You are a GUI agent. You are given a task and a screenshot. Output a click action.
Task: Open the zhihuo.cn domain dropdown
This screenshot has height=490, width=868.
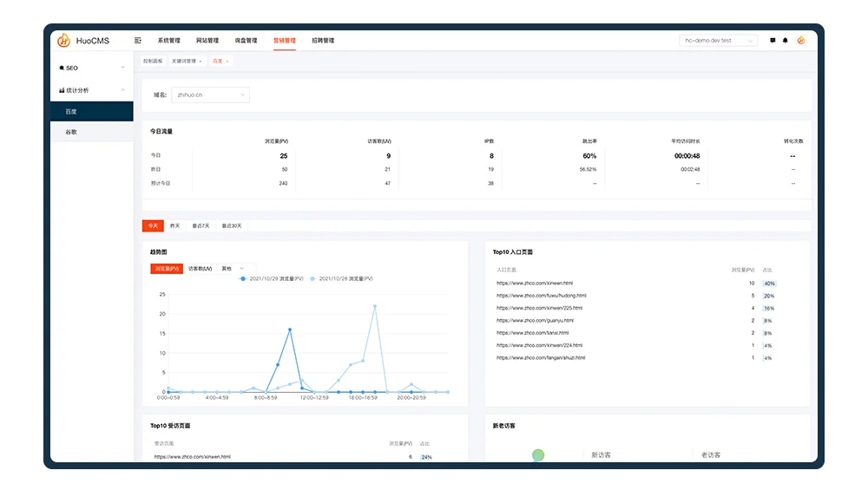point(210,95)
